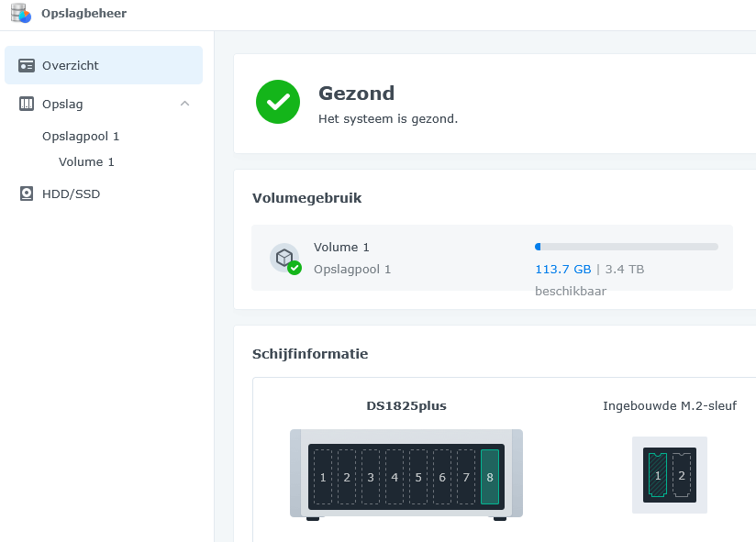The width and height of the screenshot is (756, 542).
Task: Click the Volume 1 label in Volumegebruik
Action: (x=341, y=247)
